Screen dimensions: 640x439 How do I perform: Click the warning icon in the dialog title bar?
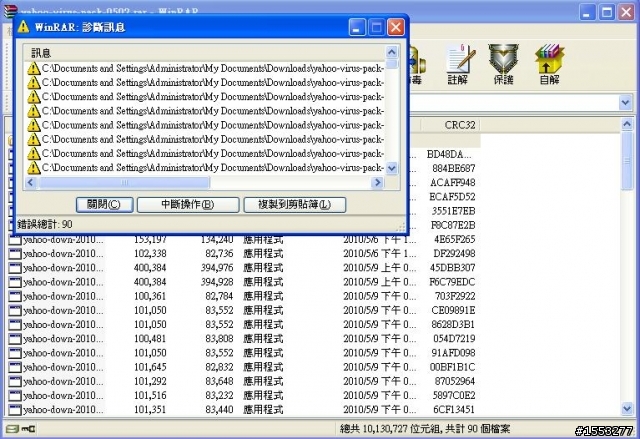tap(24, 27)
